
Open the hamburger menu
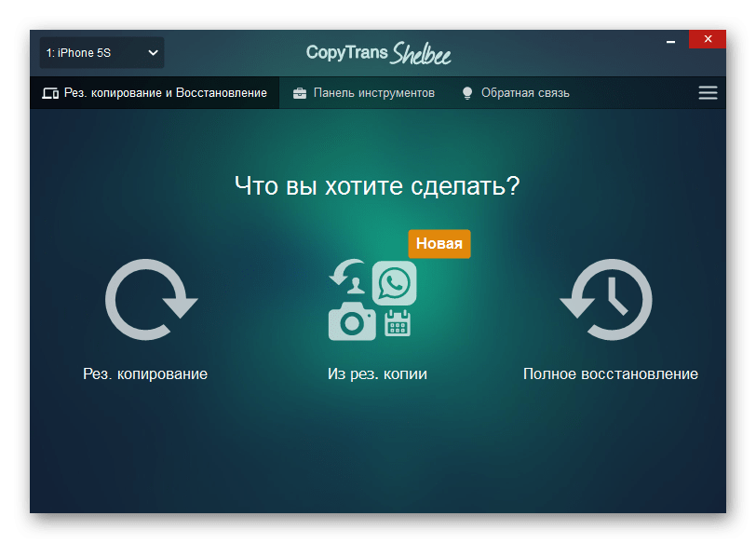[x=708, y=93]
